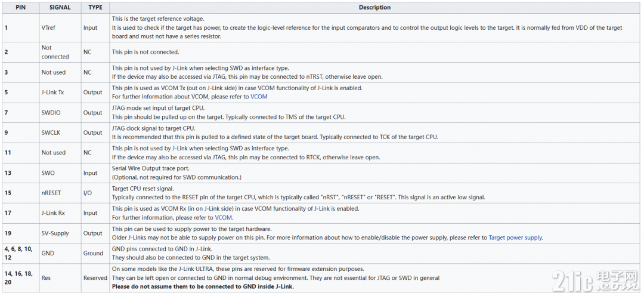
Task: Click 'JTAG mode set input of target CPU.' text
Action: (x=158, y=108)
